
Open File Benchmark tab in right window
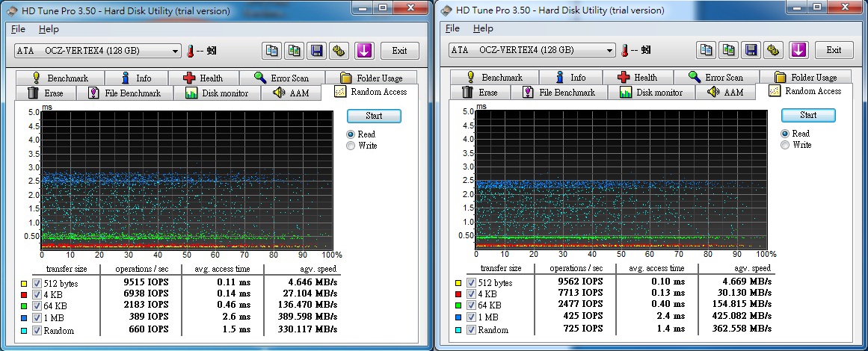click(559, 93)
